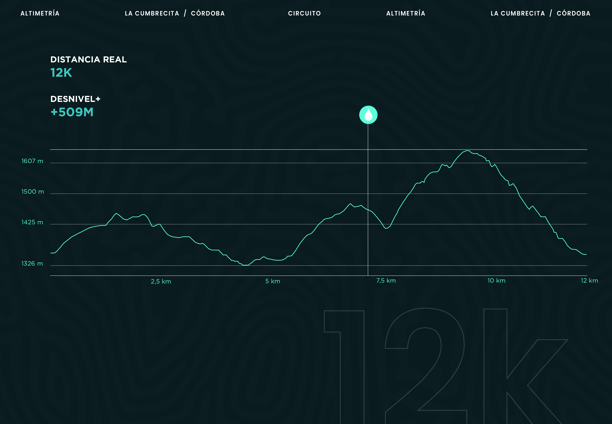Click the 1607 m axis label
The image size is (612, 424).
point(32,161)
